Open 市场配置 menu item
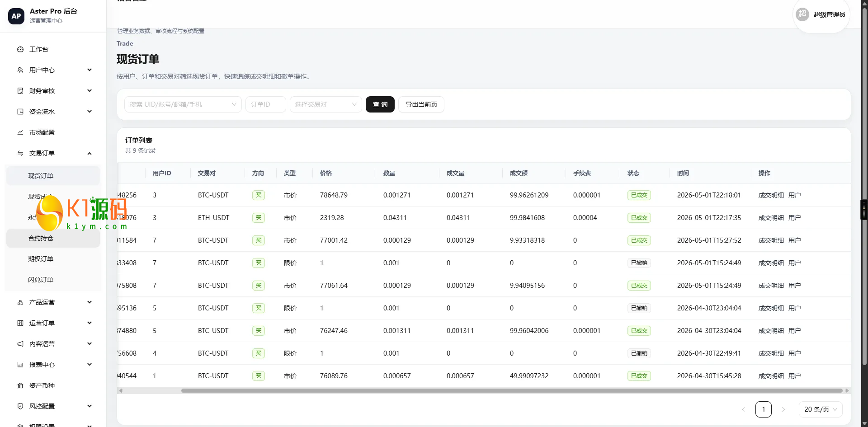 click(53, 132)
